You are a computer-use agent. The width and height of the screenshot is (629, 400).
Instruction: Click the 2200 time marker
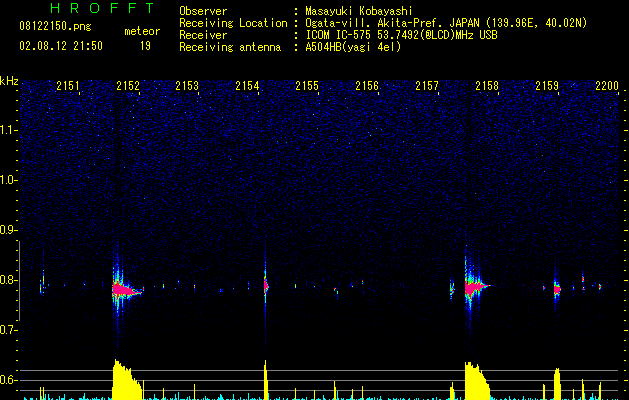607,85
